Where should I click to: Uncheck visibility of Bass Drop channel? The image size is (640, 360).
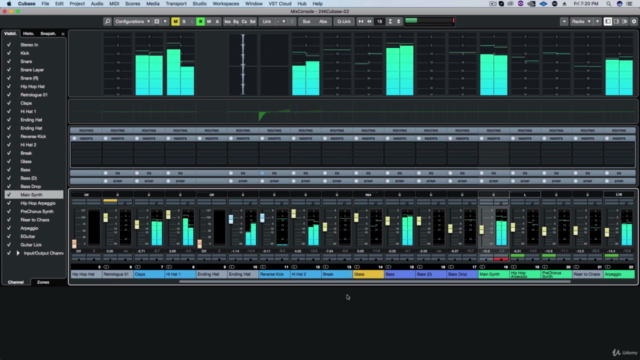pyautogui.click(x=9, y=187)
